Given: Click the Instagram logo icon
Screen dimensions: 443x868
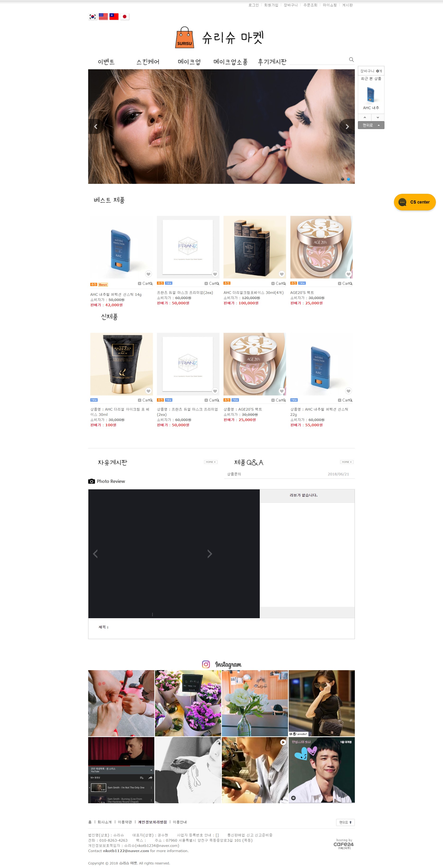Looking at the screenshot, I should point(206,664).
